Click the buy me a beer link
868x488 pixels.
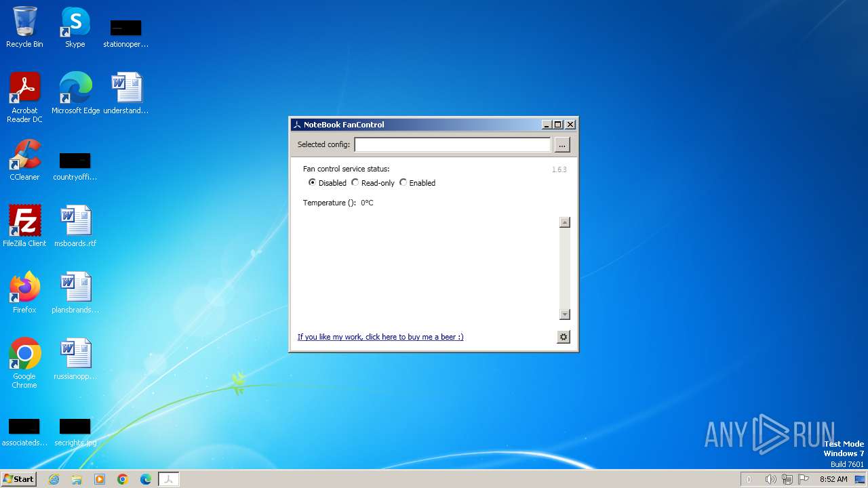tap(380, 337)
